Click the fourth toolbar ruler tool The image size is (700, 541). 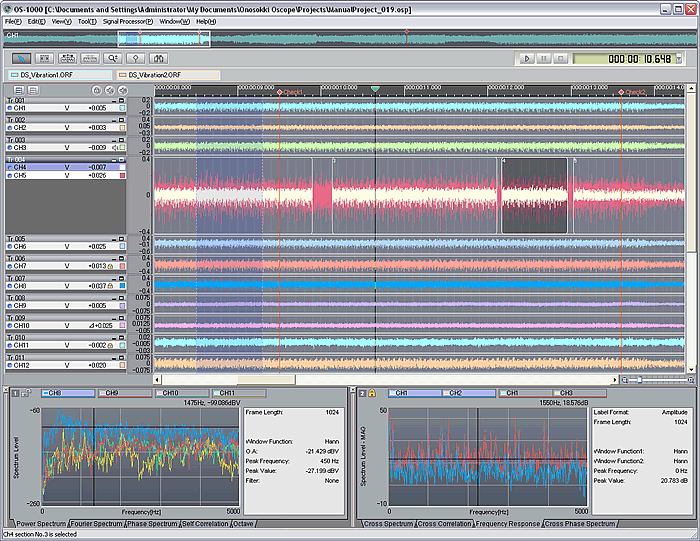point(90,58)
